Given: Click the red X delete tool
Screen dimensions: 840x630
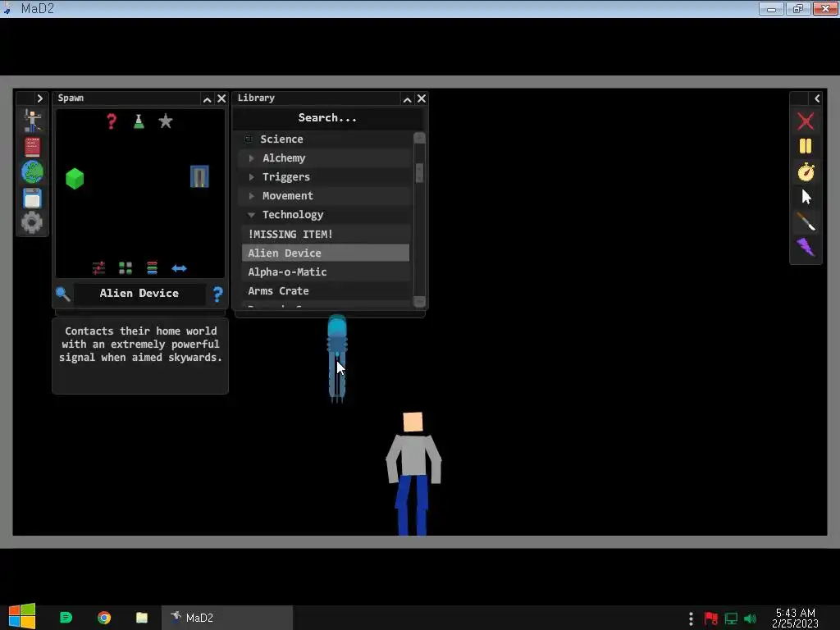Looking at the screenshot, I should [x=806, y=121].
